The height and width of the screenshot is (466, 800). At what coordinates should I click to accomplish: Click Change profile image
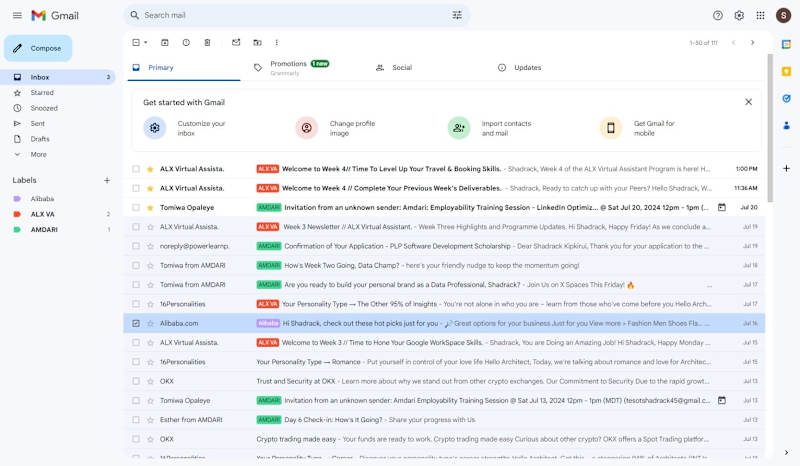point(336,128)
